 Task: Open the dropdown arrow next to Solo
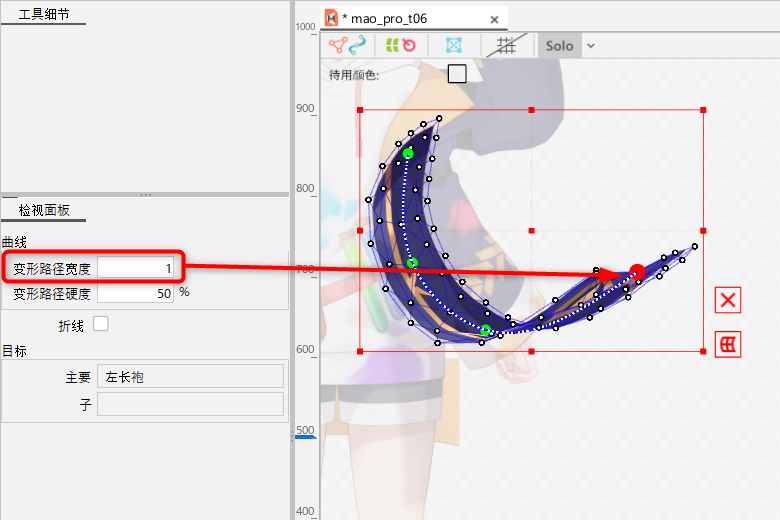coord(590,45)
